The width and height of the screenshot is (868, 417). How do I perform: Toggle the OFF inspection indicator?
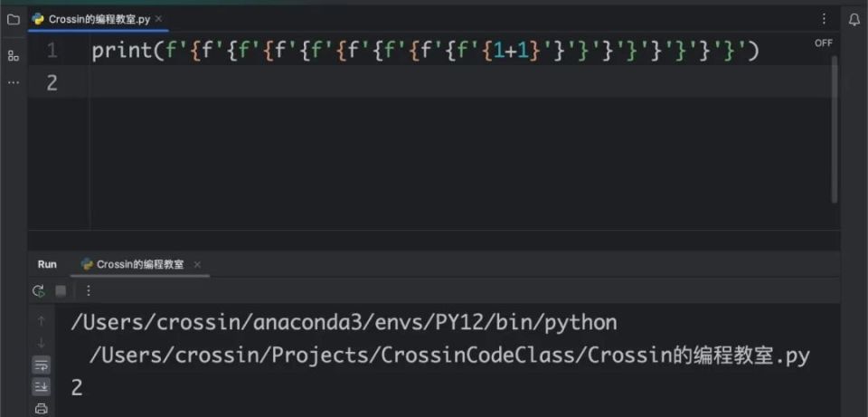[x=823, y=43]
